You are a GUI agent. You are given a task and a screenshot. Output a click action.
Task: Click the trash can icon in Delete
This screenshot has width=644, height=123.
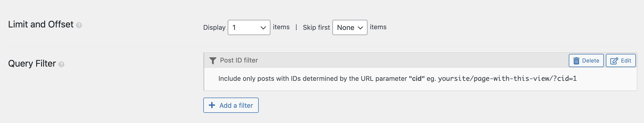tap(576, 61)
